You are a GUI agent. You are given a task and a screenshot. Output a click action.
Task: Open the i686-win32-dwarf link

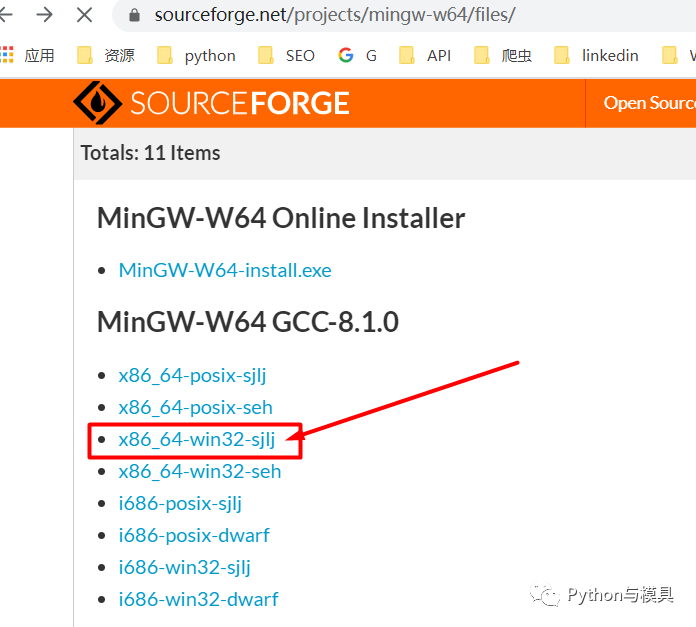(198, 599)
